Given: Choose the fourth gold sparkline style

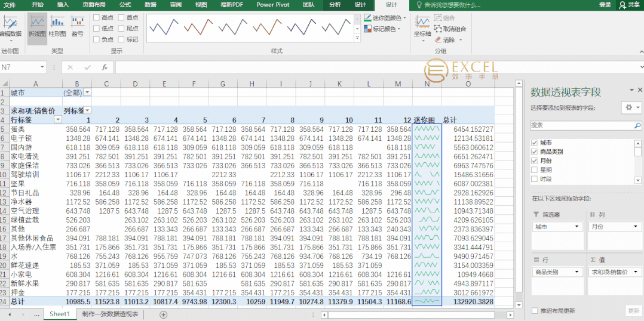Looking at the screenshot, I should [x=267, y=27].
